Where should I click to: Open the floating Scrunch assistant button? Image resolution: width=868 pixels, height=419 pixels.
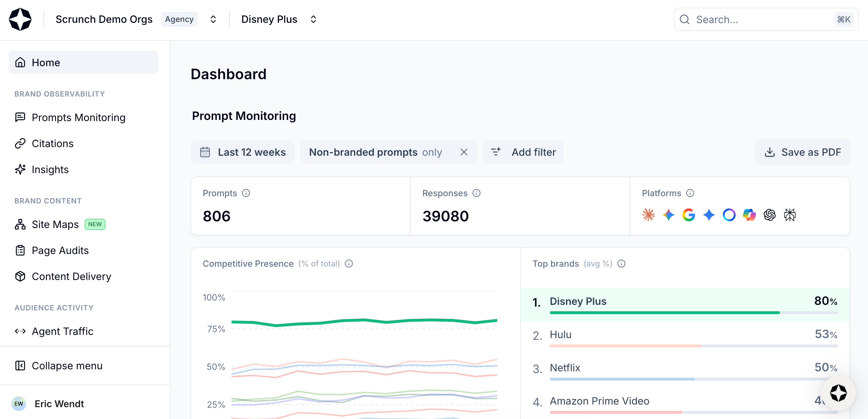838,393
